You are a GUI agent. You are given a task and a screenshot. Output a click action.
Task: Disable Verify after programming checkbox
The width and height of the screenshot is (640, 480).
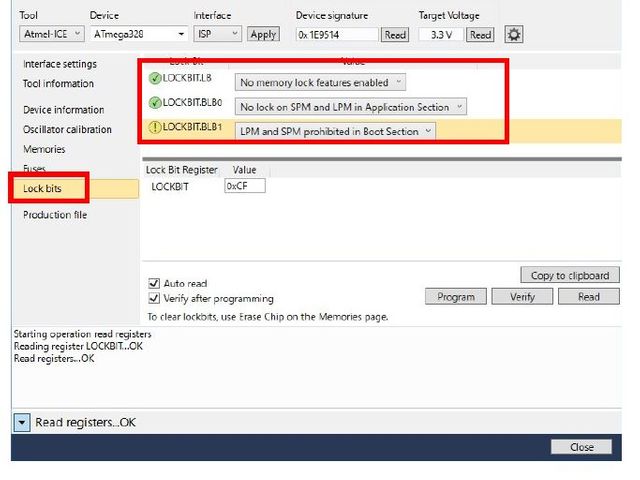pyautogui.click(x=154, y=298)
